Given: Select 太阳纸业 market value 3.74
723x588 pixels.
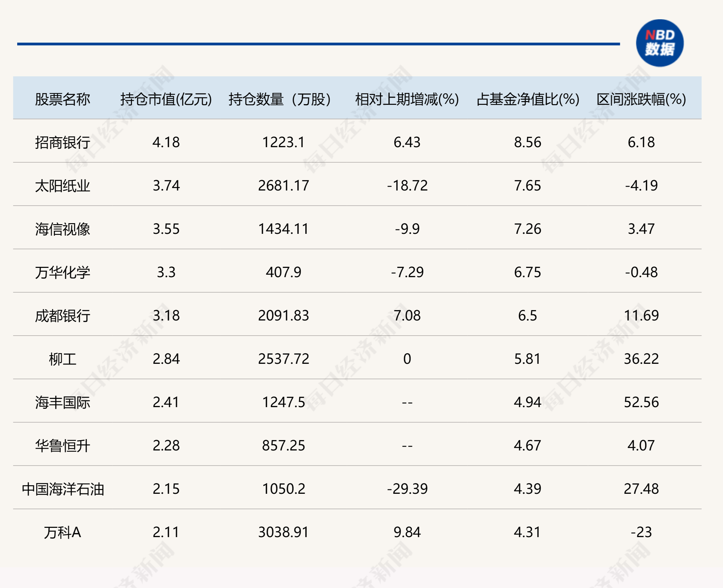Looking at the screenshot, I should click(166, 186).
